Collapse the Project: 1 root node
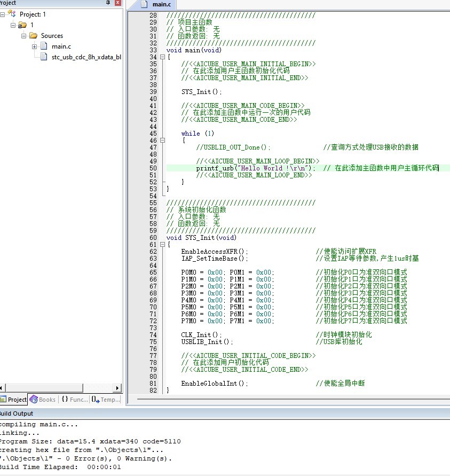Image resolution: width=450 pixels, height=476 pixels. click(3, 14)
